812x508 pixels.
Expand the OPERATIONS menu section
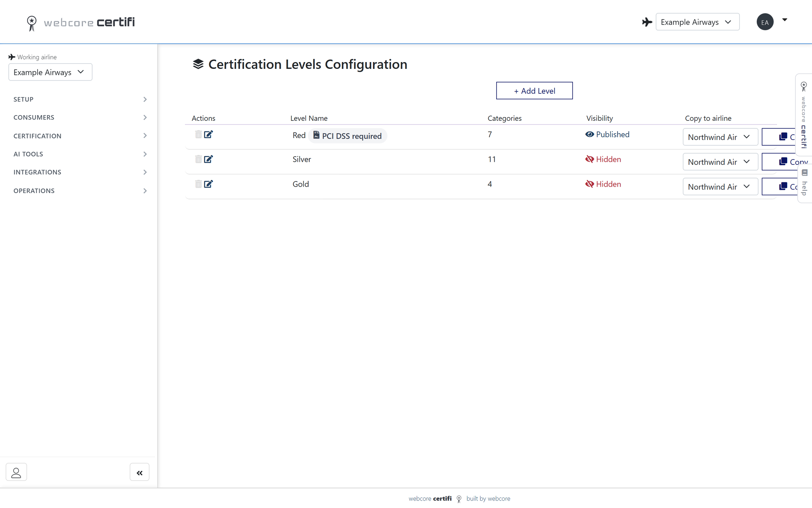pyautogui.click(x=80, y=191)
